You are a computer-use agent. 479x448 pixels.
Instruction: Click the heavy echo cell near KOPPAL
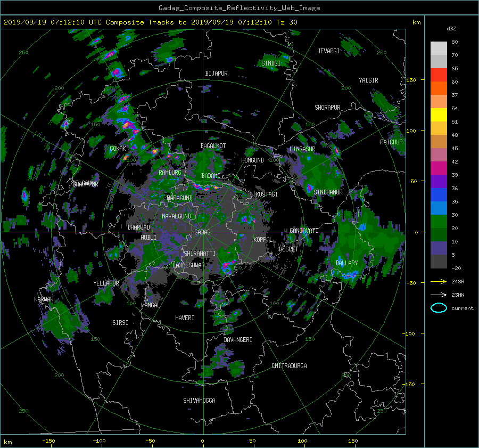tap(248, 219)
